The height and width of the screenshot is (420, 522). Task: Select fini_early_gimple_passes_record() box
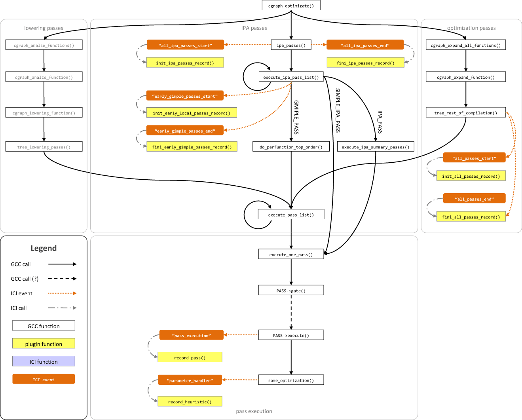(x=192, y=146)
